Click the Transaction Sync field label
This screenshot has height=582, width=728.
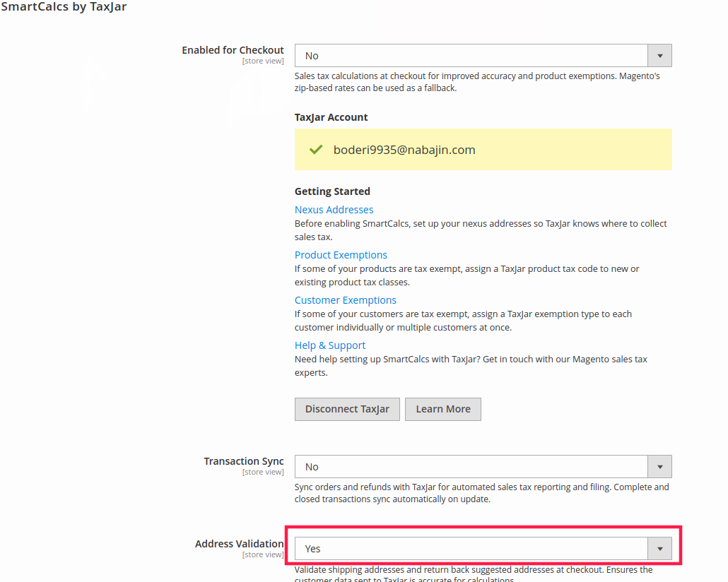pos(244,461)
